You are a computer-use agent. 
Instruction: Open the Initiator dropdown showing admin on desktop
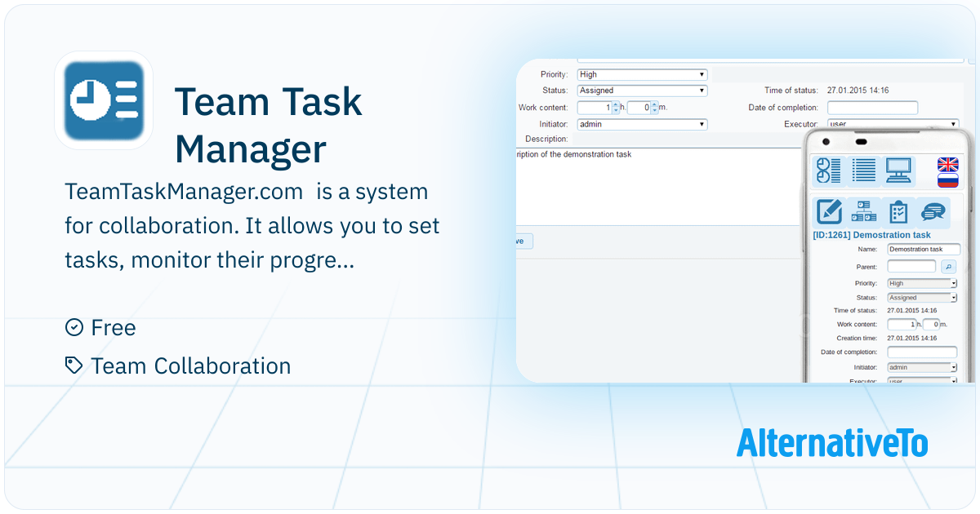[x=642, y=124]
